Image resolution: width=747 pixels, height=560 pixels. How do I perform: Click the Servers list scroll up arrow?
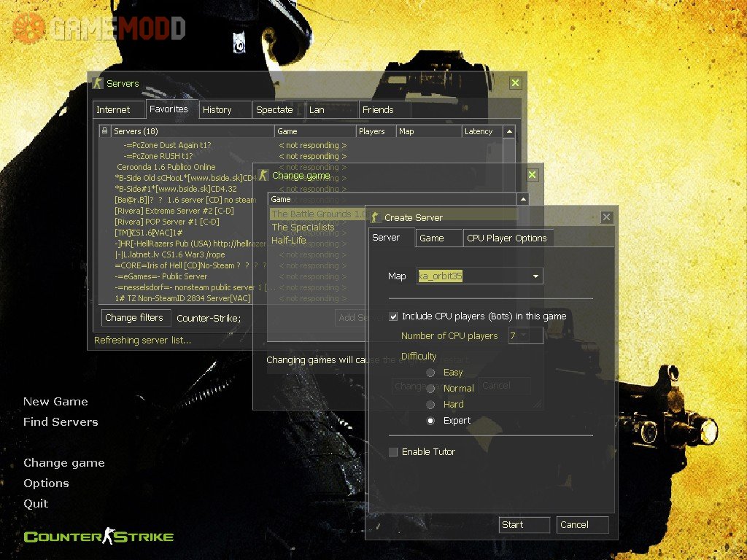(509, 131)
